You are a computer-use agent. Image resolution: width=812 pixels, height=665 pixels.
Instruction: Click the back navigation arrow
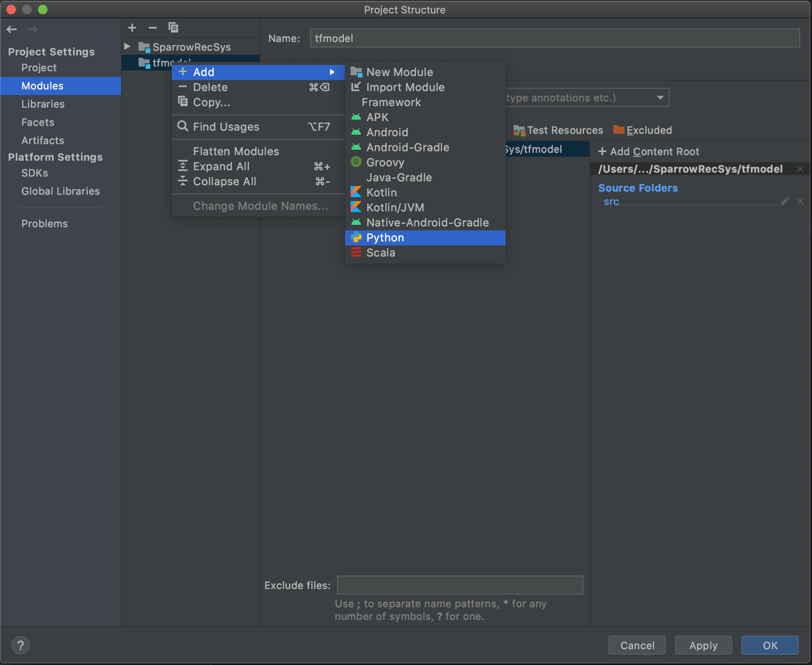(12, 29)
